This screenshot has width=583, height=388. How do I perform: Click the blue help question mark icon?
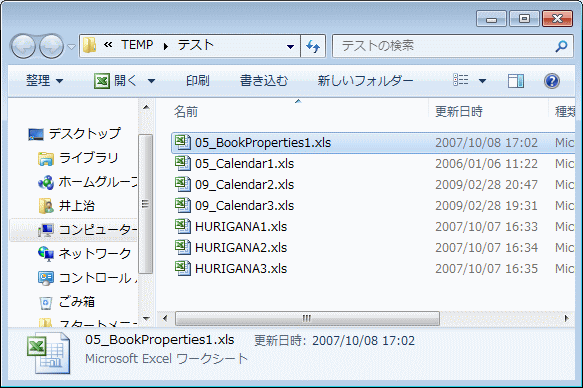pyautogui.click(x=552, y=81)
